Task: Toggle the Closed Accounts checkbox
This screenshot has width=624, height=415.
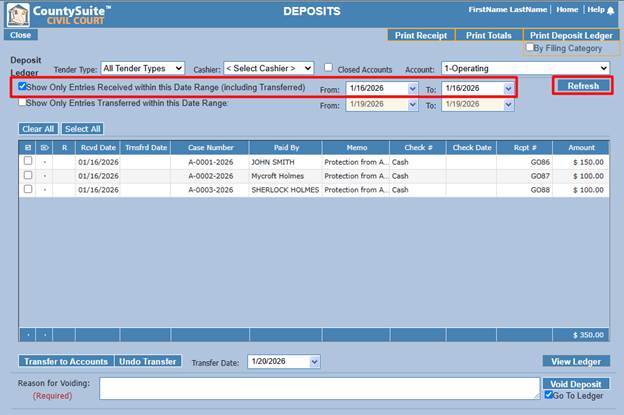Action: point(328,68)
